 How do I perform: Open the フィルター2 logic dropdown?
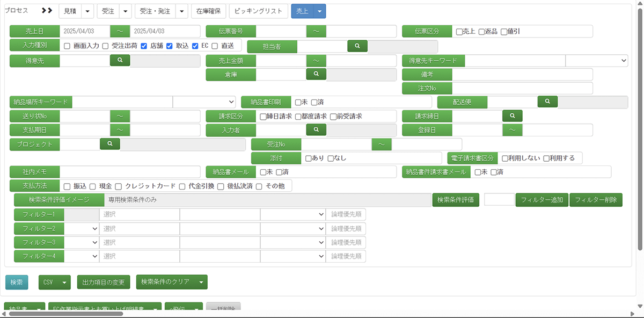click(82, 228)
